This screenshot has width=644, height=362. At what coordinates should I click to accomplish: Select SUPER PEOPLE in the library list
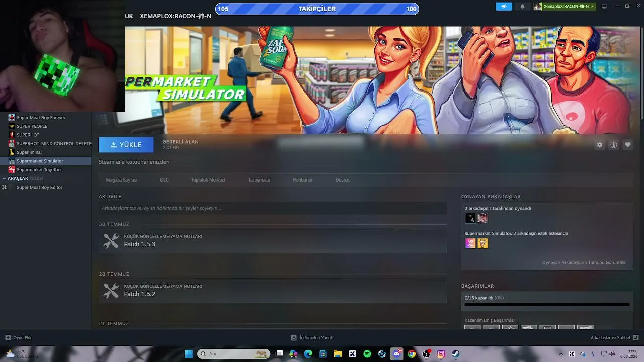pos(46,126)
